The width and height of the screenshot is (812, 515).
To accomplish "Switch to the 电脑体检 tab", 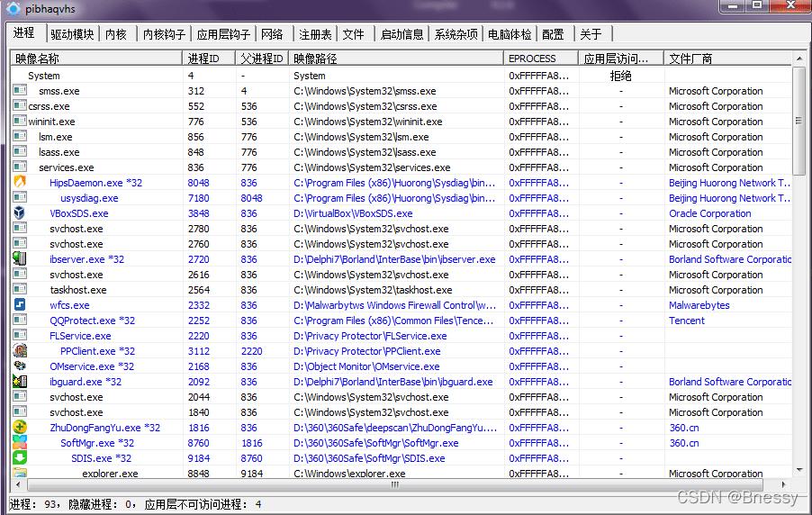I will [x=510, y=34].
